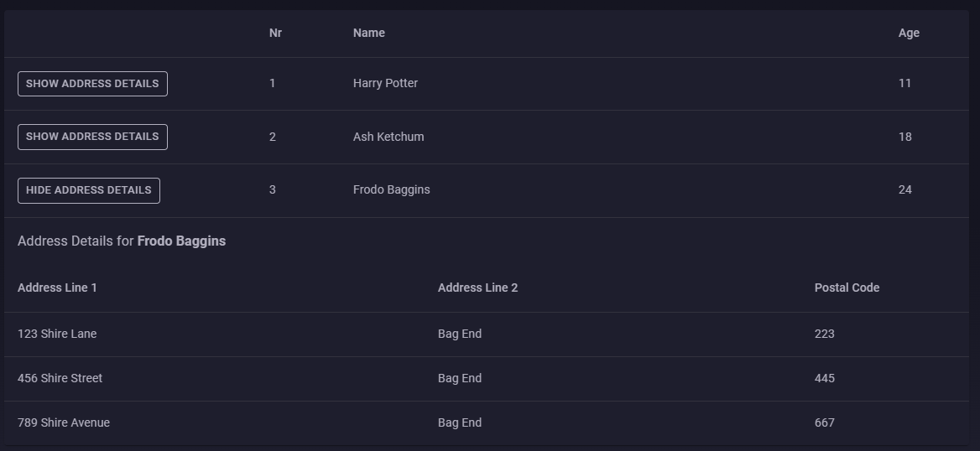This screenshot has height=451, width=980.
Task: Select the Frodo Baggins name cell
Action: click(x=391, y=190)
